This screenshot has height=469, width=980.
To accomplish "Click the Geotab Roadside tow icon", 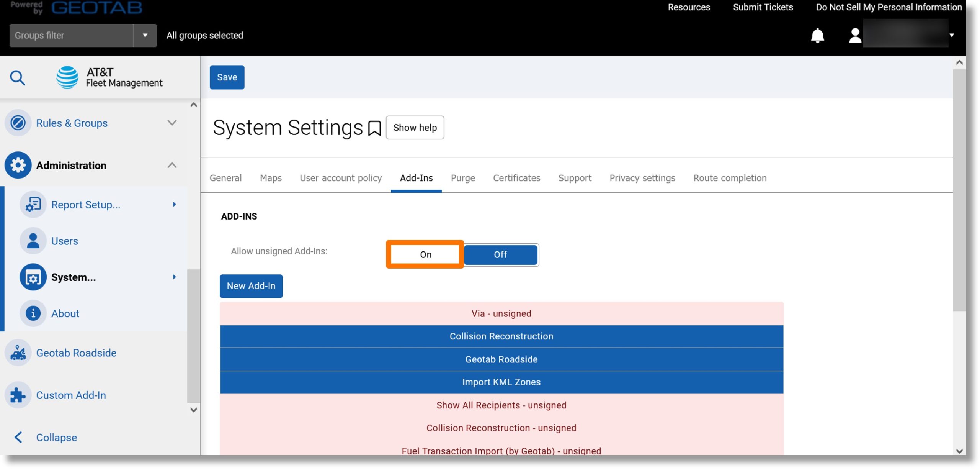I will point(18,353).
